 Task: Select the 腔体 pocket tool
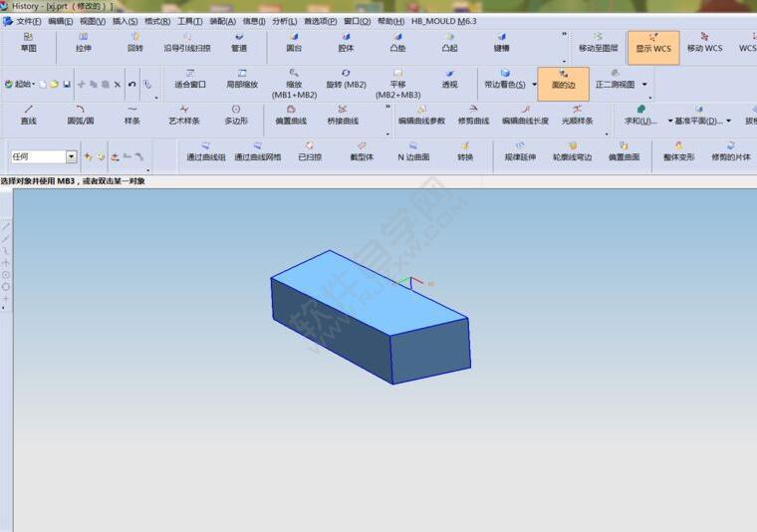coord(346,43)
